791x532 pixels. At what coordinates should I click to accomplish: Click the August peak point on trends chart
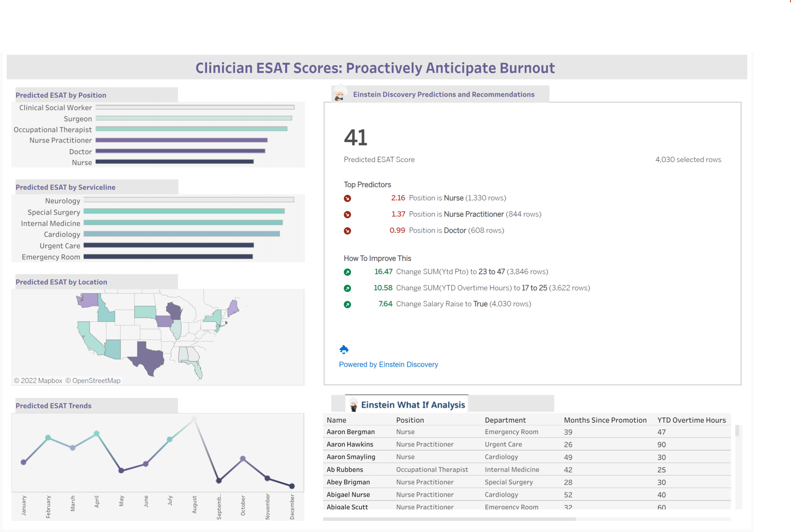pos(194,419)
